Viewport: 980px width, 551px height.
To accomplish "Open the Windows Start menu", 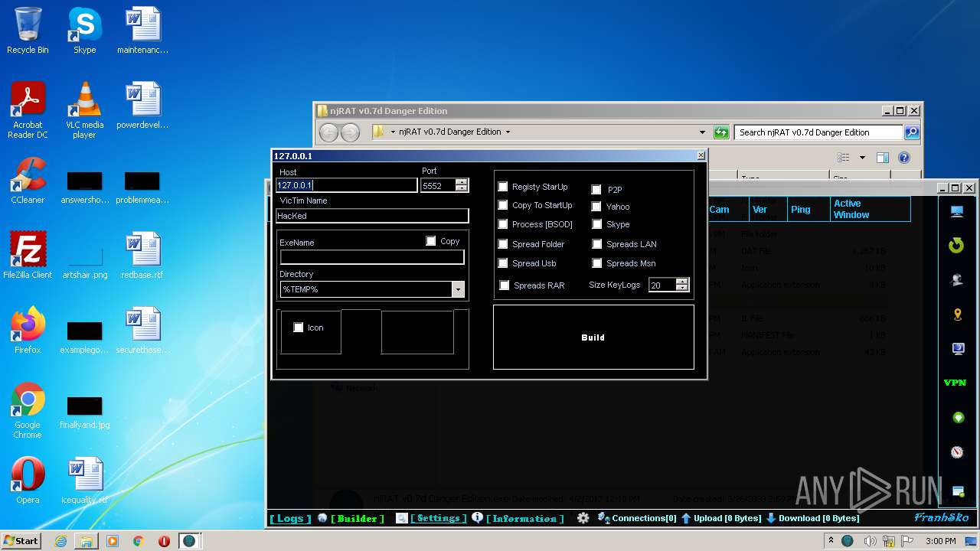I will pos(21,541).
